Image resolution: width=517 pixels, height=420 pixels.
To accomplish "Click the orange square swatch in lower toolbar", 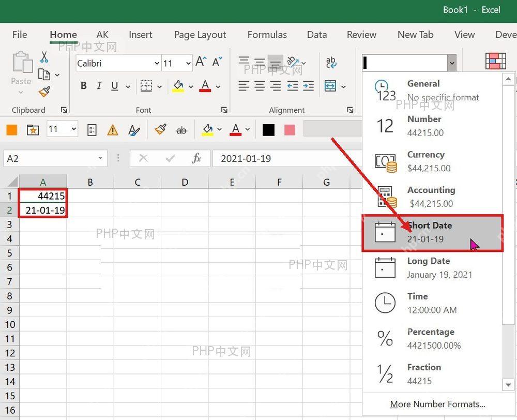I will coord(12,130).
